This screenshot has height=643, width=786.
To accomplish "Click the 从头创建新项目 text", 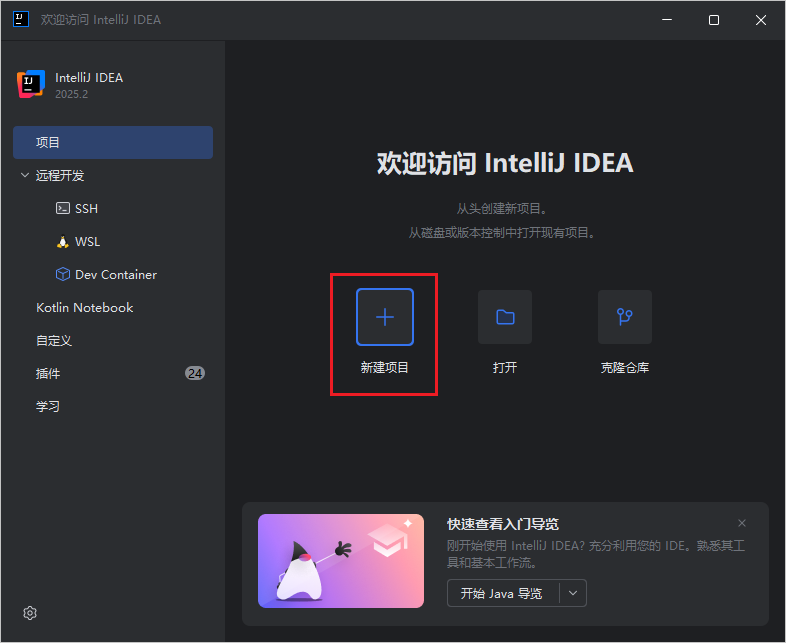I will (x=501, y=208).
